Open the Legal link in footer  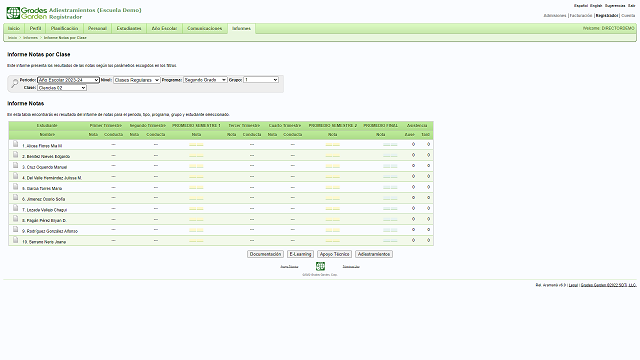click(573, 285)
